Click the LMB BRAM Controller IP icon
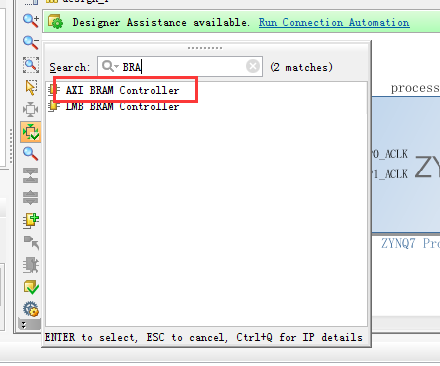The image size is (440, 366). [x=53, y=107]
